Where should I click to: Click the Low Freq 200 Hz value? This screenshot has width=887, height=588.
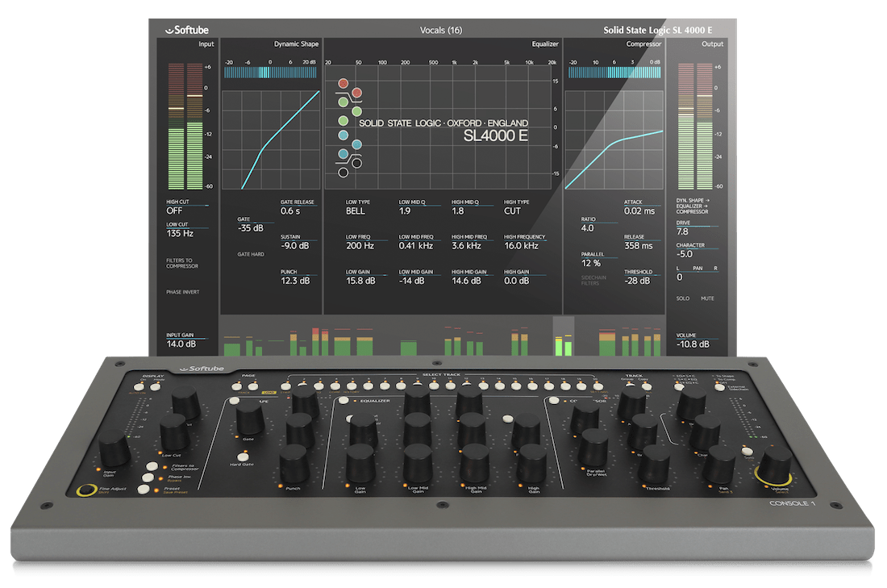[x=360, y=246]
